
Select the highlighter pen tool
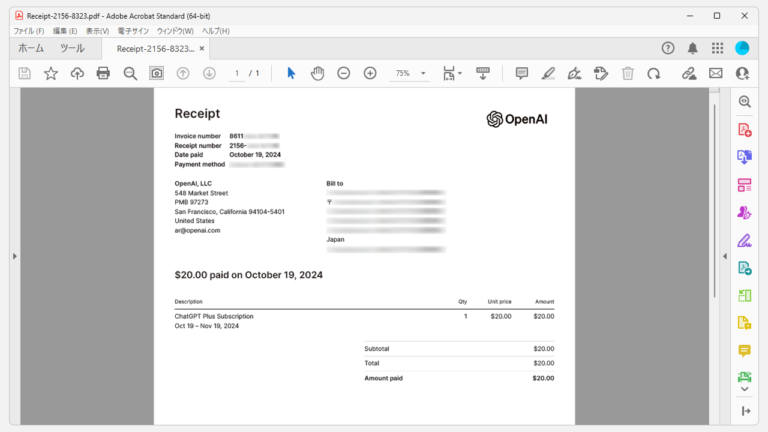coord(548,73)
